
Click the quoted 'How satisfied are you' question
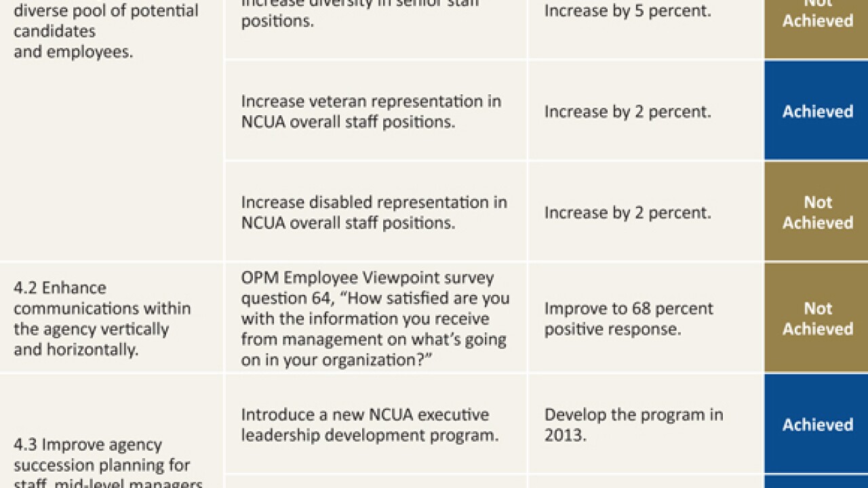[x=375, y=319]
